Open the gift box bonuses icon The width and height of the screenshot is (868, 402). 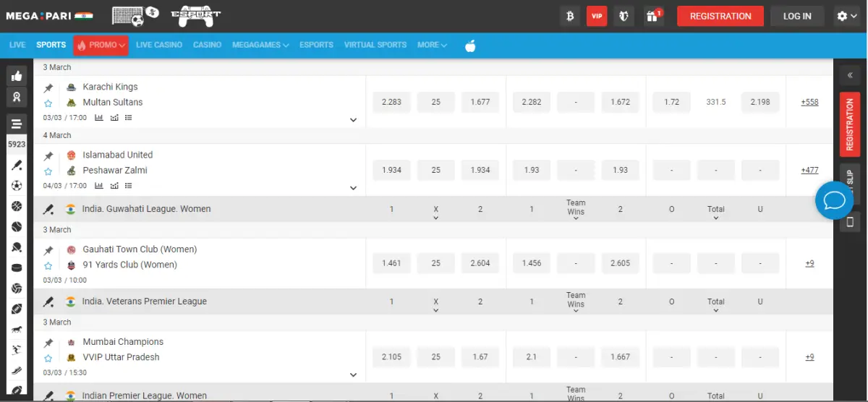coord(653,16)
